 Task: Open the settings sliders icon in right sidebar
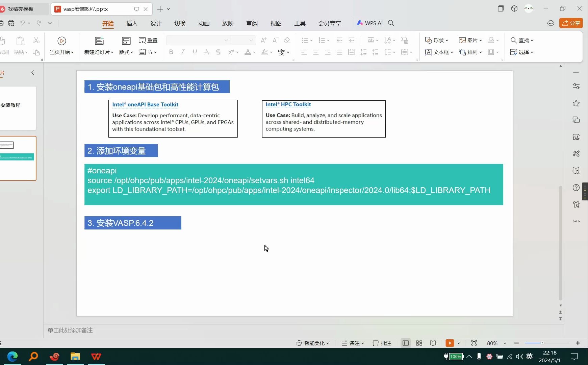pos(576,86)
